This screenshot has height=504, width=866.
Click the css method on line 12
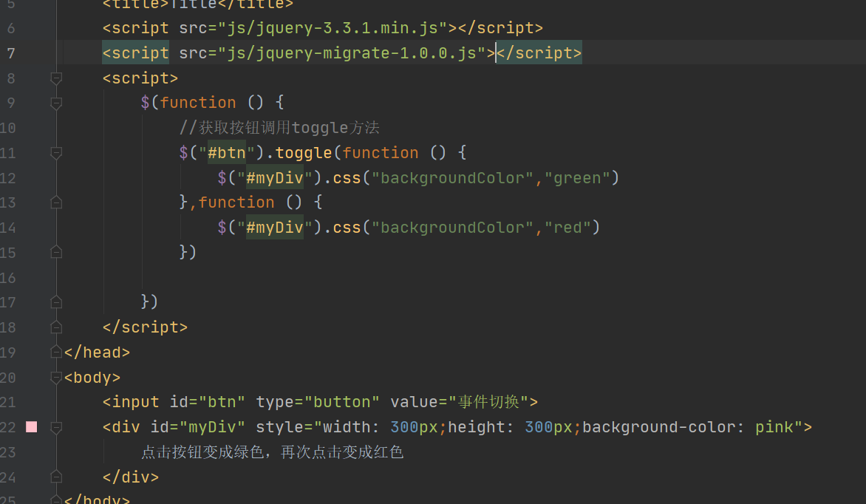(347, 178)
